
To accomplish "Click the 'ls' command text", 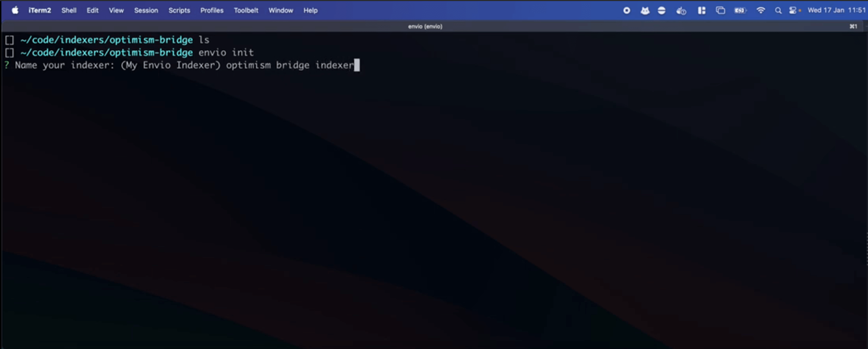I will click(x=204, y=40).
